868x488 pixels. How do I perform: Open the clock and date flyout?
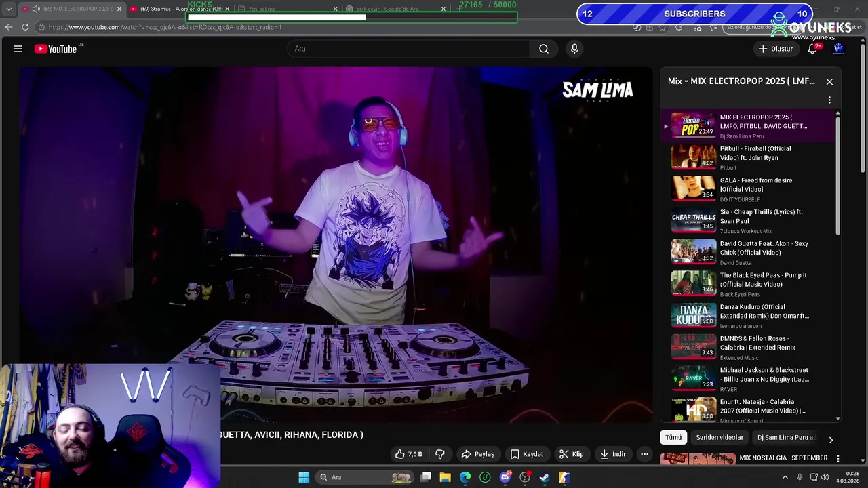848,477
